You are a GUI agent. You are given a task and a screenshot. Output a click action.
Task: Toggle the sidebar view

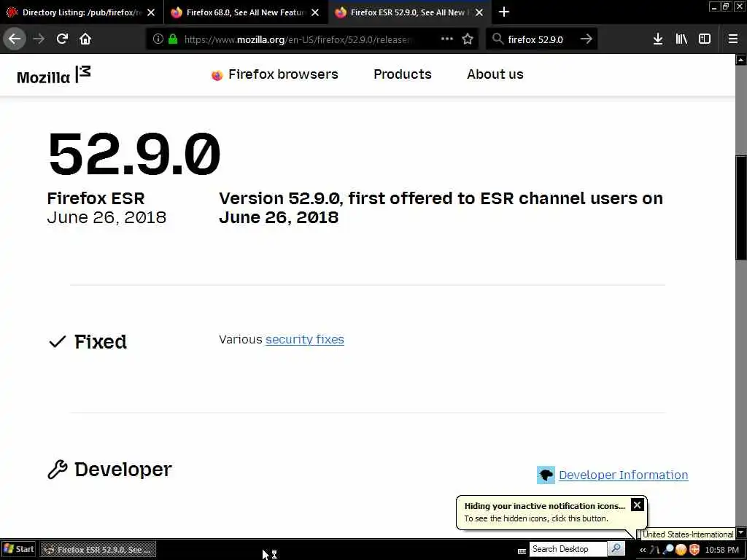click(705, 39)
